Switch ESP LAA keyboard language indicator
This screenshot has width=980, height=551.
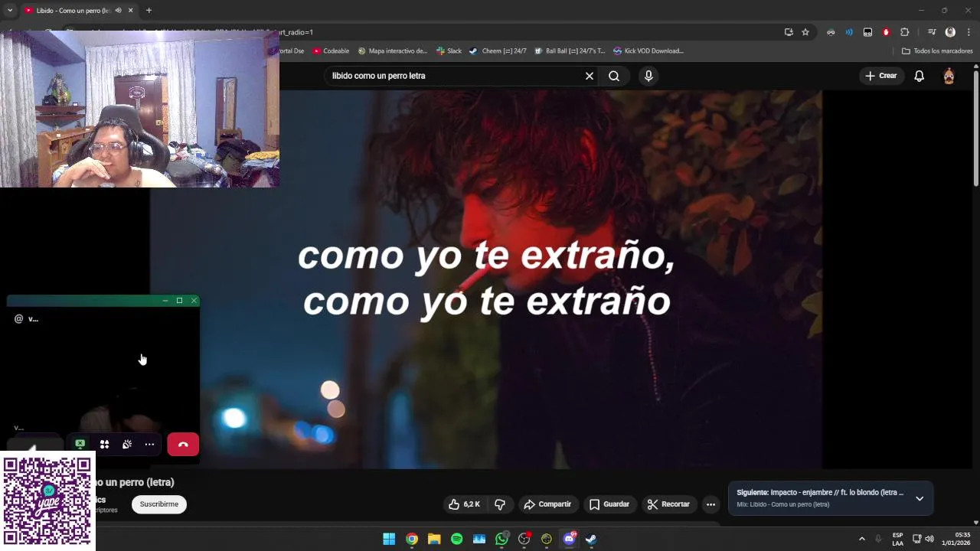point(897,539)
